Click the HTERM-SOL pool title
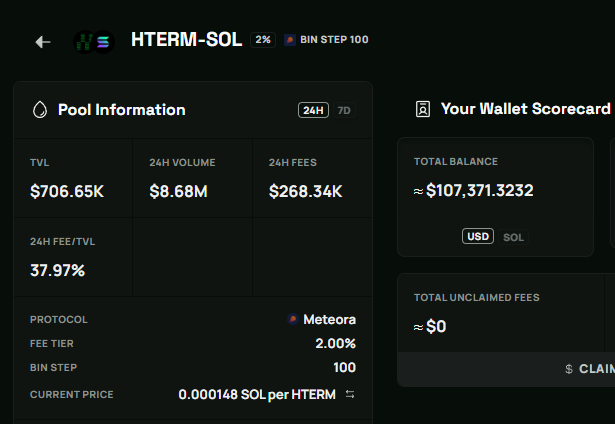Image resolution: width=615 pixels, height=424 pixels. [x=187, y=40]
